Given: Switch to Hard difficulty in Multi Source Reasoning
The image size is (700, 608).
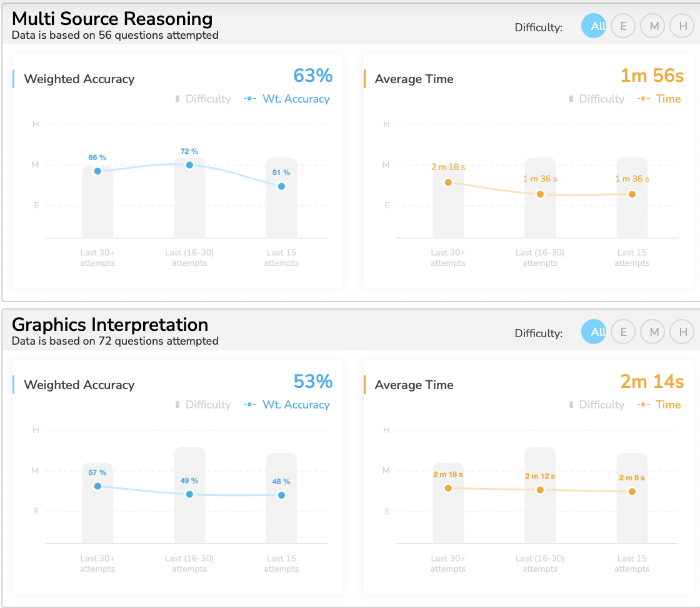Looking at the screenshot, I should click(x=682, y=26).
